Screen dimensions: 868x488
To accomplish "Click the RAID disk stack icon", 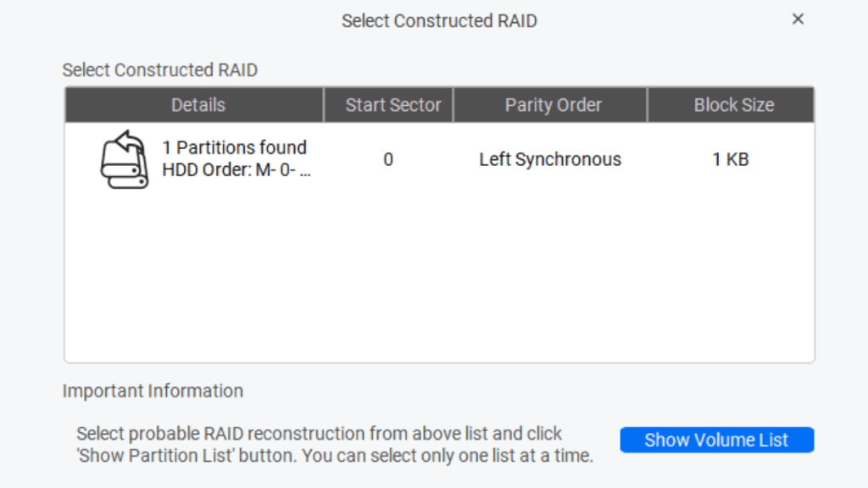I will (x=124, y=159).
